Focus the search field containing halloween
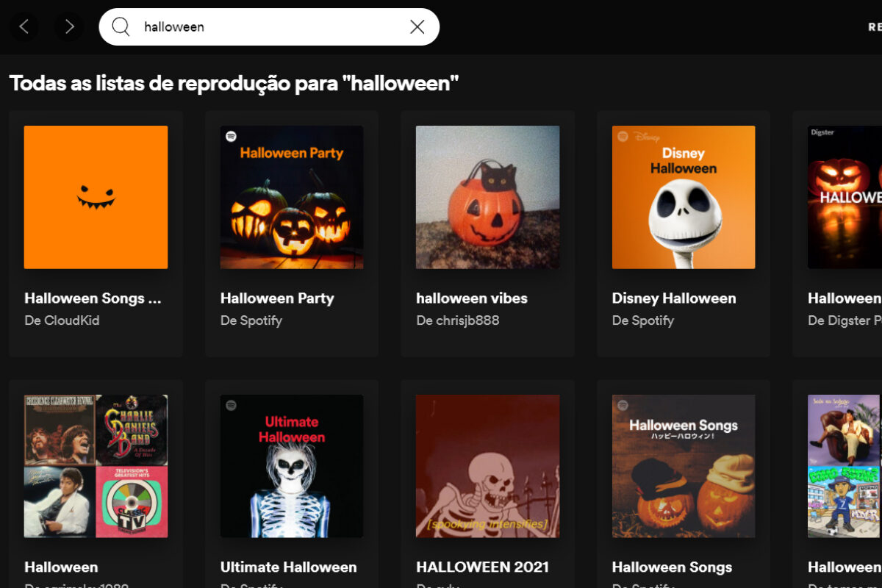The image size is (882, 588). coord(269,27)
